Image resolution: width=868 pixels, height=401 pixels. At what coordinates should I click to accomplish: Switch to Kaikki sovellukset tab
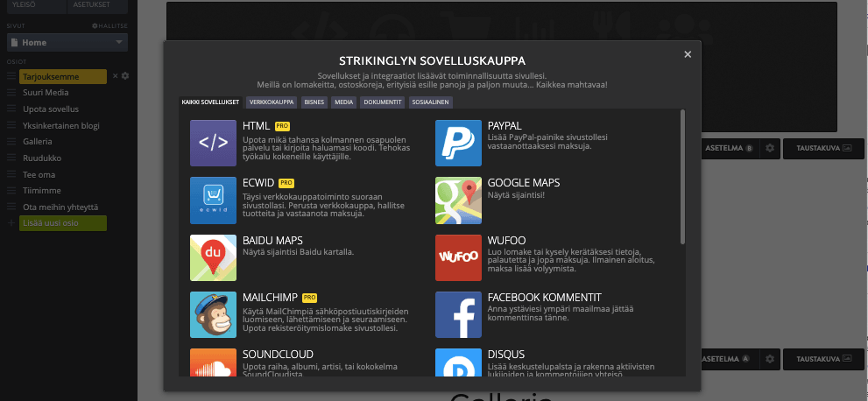pyautogui.click(x=210, y=102)
